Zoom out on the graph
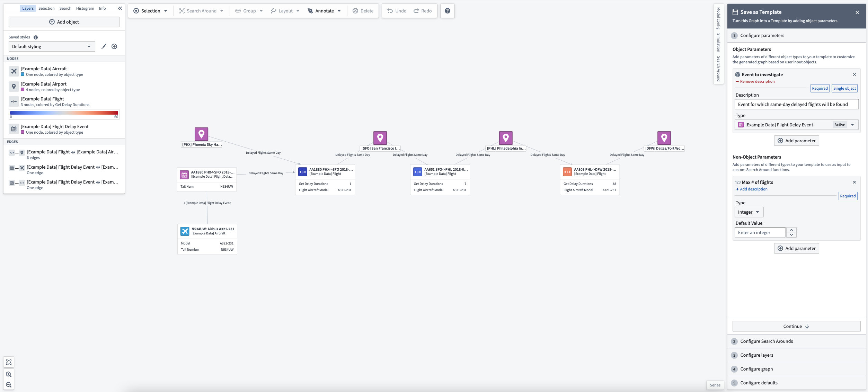The width and height of the screenshot is (868, 392). tap(9, 385)
